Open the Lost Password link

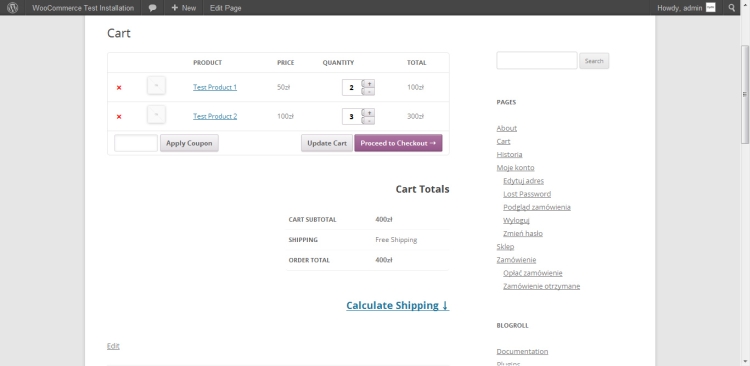[527, 194]
